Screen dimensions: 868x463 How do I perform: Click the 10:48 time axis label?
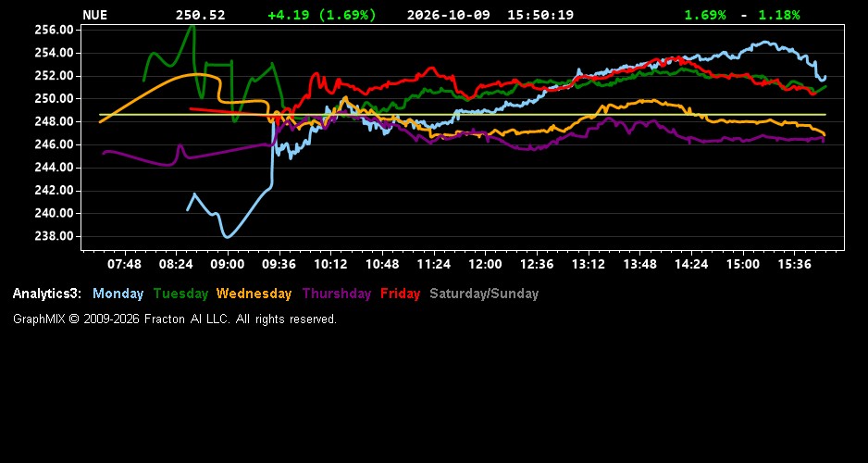coord(382,264)
